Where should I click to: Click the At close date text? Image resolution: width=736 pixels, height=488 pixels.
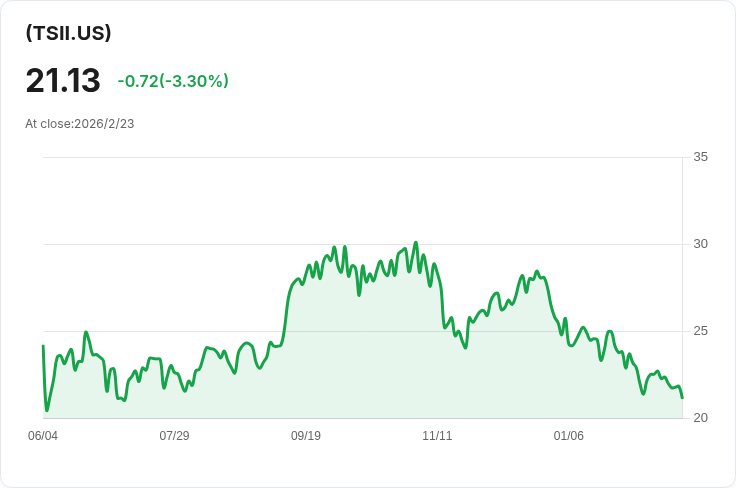pos(80,124)
